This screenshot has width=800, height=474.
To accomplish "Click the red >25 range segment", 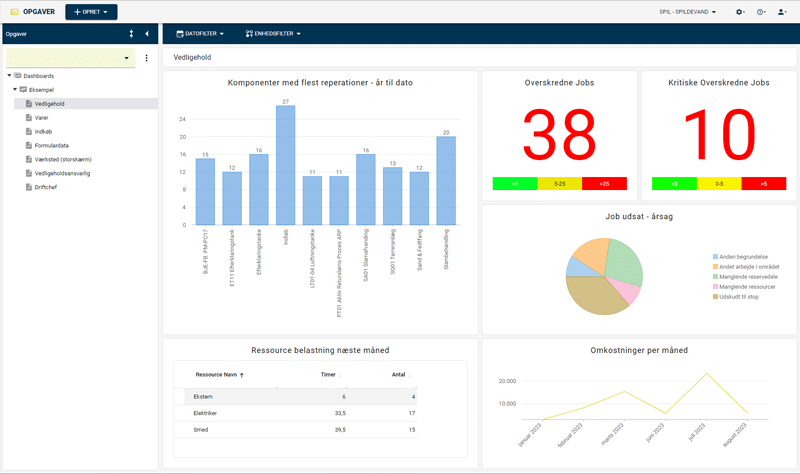I will (x=605, y=184).
